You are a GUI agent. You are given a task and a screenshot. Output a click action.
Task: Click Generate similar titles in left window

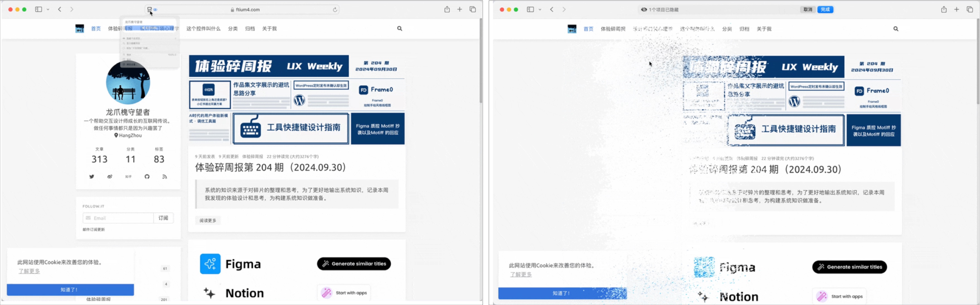354,264
